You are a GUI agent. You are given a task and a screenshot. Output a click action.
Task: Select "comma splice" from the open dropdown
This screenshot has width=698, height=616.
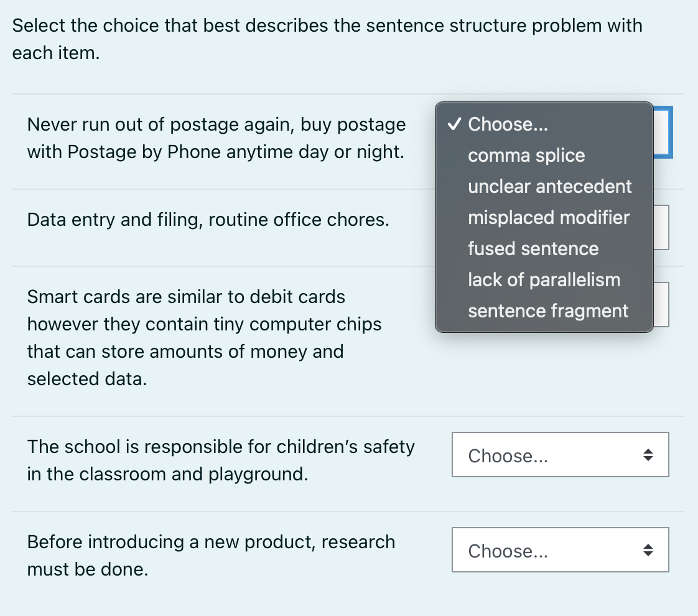[526, 156]
